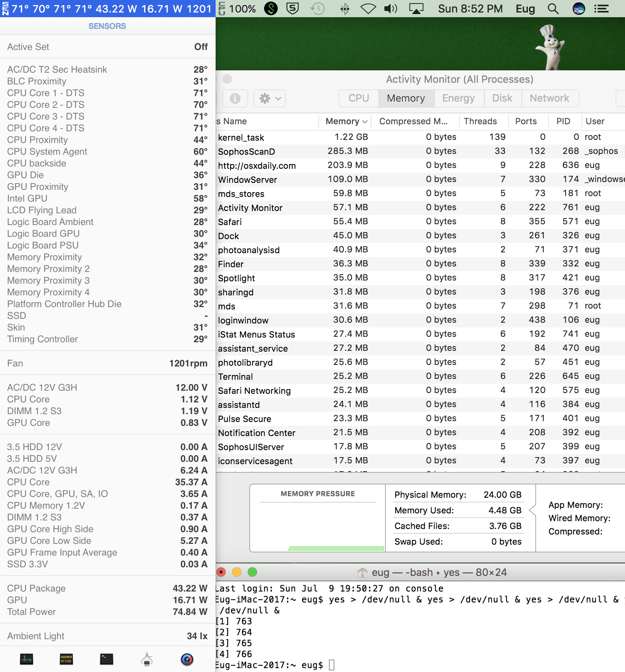Click the speedometer gauge icon in sensors footer
The image size is (625, 672).
pos(187,659)
